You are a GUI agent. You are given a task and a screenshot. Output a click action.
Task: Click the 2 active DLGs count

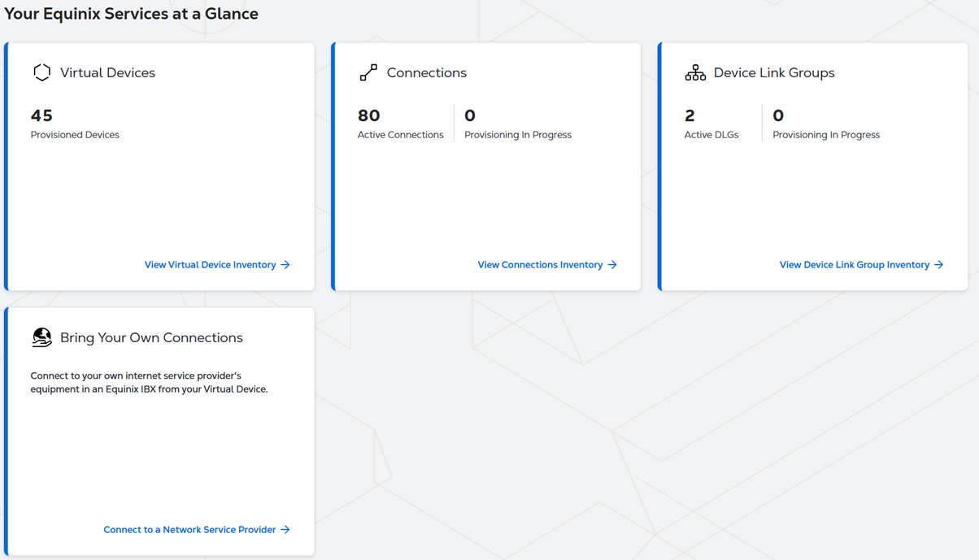(690, 115)
